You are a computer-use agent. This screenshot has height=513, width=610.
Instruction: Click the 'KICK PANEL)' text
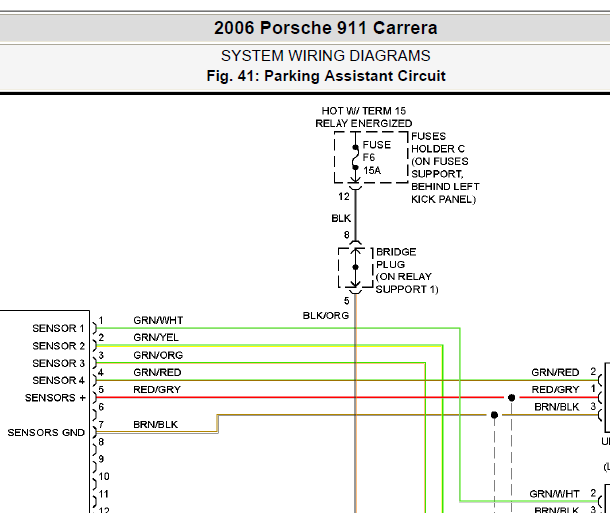(443, 199)
